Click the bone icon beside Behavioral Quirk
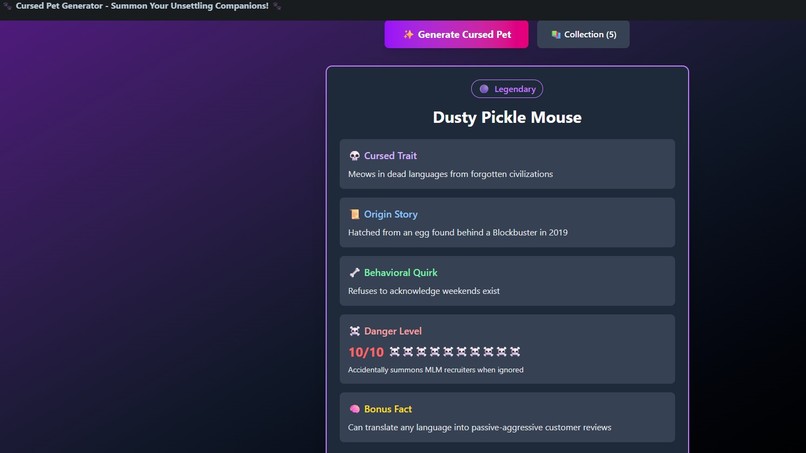The width and height of the screenshot is (806, 453). (354, 273)
